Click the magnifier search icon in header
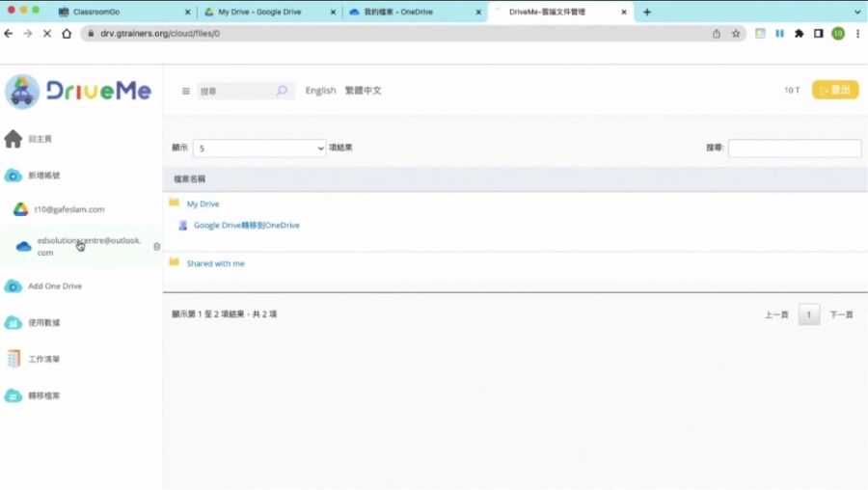This screenshot has width=868, height=490. (282, 91)
